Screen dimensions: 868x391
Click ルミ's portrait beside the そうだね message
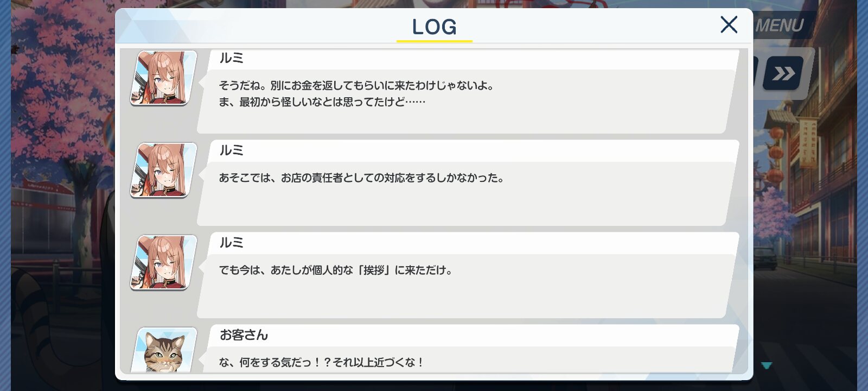click(164, 78)
